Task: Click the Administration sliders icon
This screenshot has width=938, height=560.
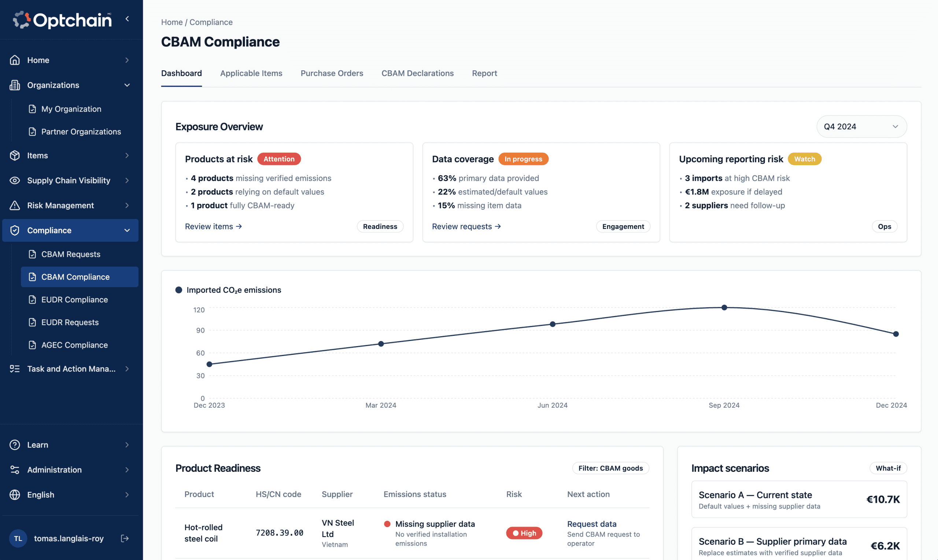Action: (15, 470)
